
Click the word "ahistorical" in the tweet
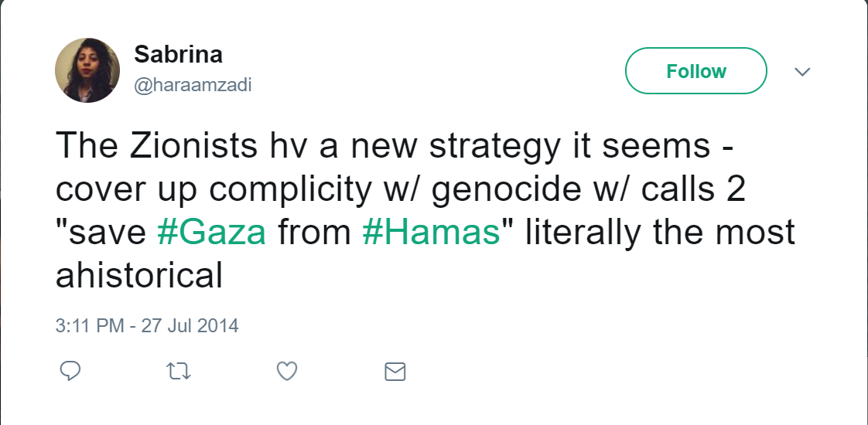click(x=139, y=276)
